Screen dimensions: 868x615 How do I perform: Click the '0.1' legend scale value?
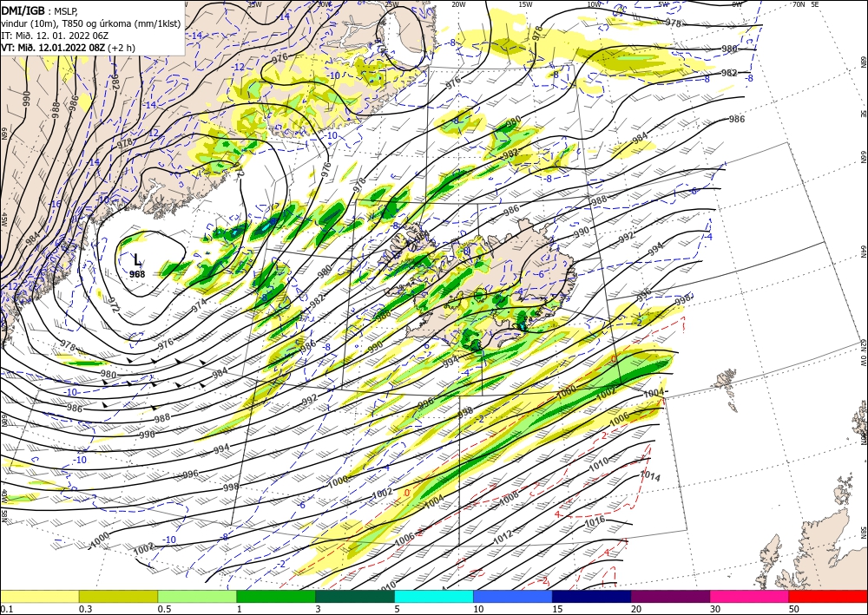5,609
